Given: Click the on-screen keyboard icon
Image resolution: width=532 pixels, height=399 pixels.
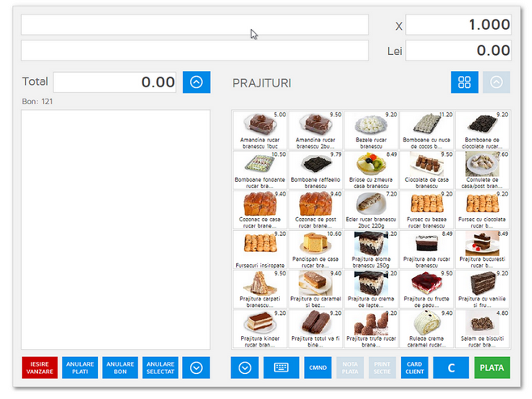Looking at the screenshot, I should (x=281, y=367).
